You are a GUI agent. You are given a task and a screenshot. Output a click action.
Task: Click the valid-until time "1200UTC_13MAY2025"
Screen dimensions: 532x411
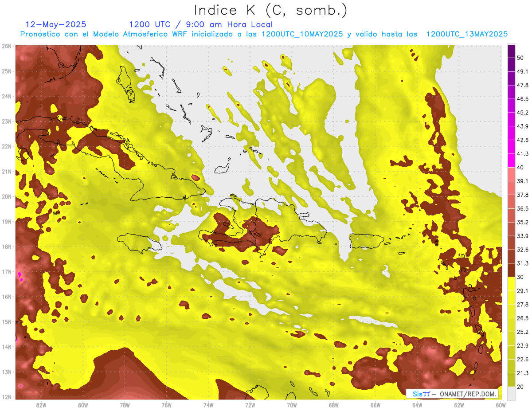point(467,34)
